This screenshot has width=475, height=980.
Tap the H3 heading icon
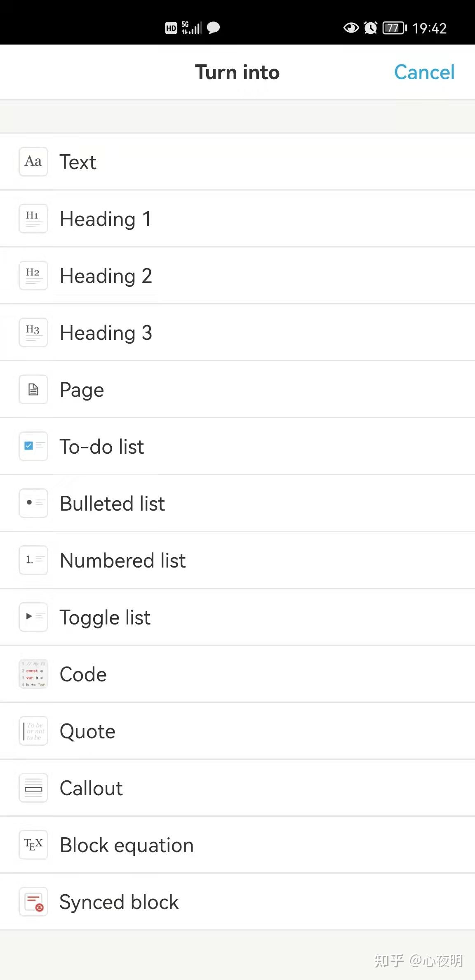(33, 332)
